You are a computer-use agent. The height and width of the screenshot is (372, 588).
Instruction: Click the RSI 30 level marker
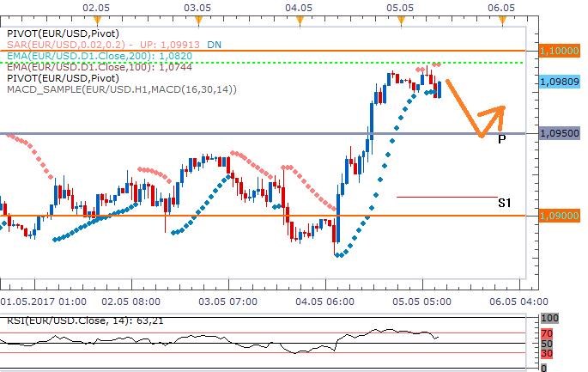pyautogui.click(x=547, y=353)
